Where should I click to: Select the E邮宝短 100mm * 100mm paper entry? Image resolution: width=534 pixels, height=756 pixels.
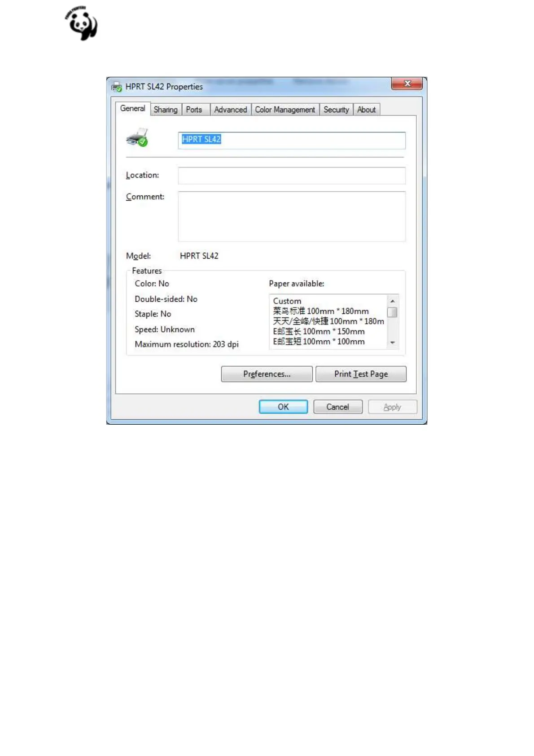pos(319,341)
